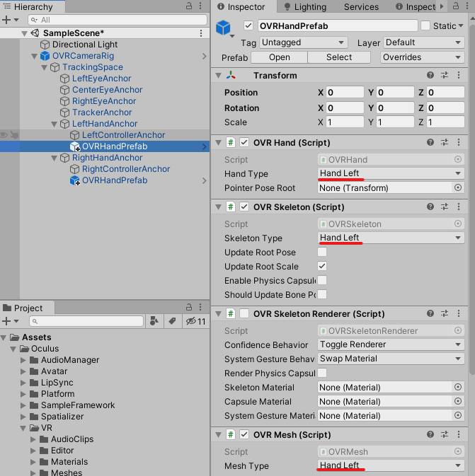Screen dimensions: 475x476
Task: Open OVR Mesh script preset icon
Action: [445, 434]
